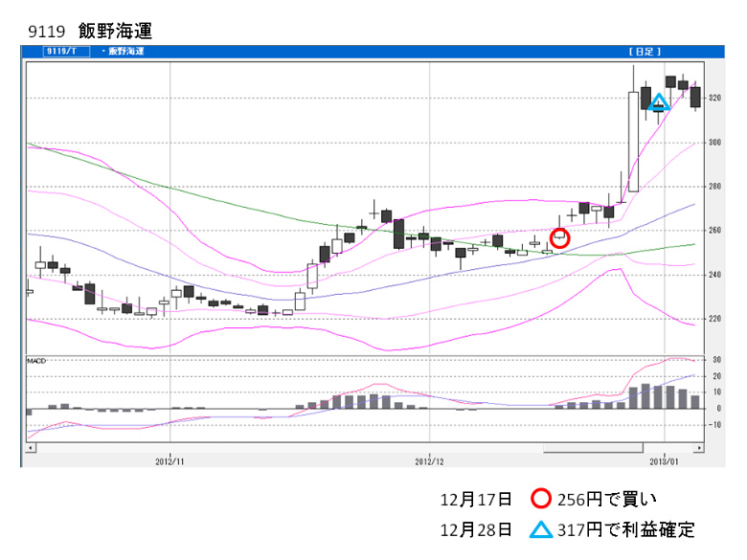Click the 9119 飯野海運 title above the chart

pos(90,32)
